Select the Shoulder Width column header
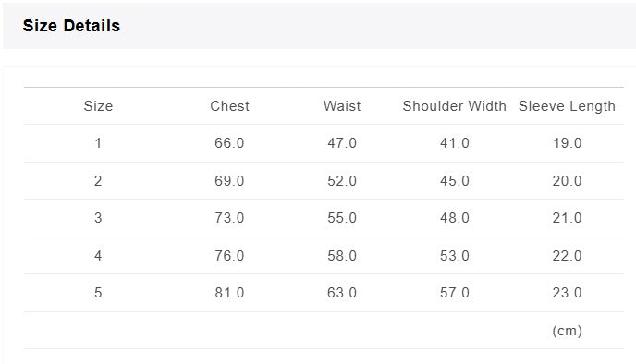Screen dimensions: 636x364 (454, 106)
